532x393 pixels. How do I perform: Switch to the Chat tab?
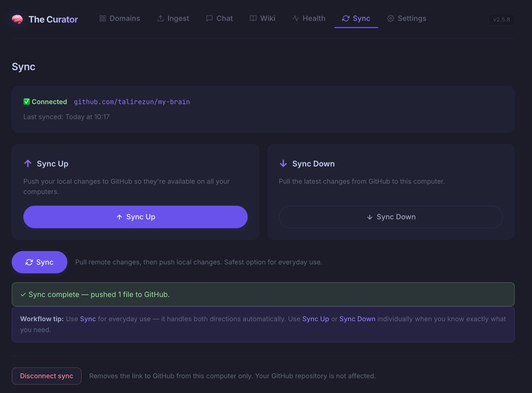click(219, 18)
